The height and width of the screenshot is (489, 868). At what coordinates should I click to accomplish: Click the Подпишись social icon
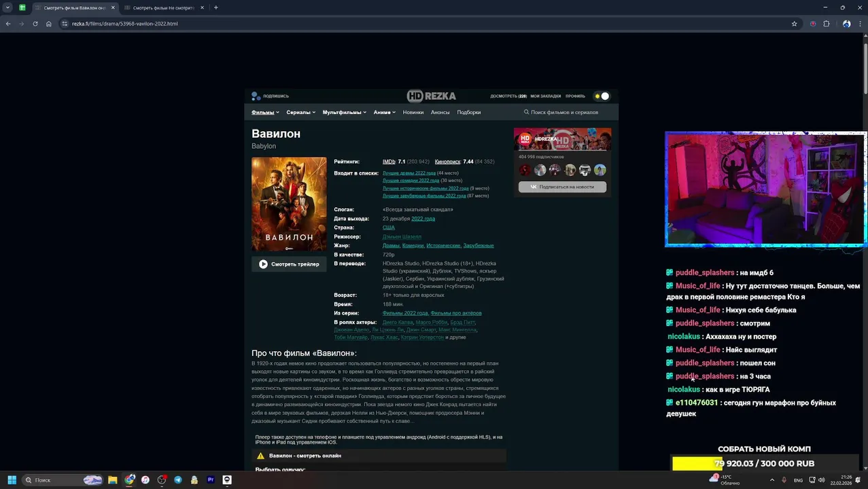point(256,96)
